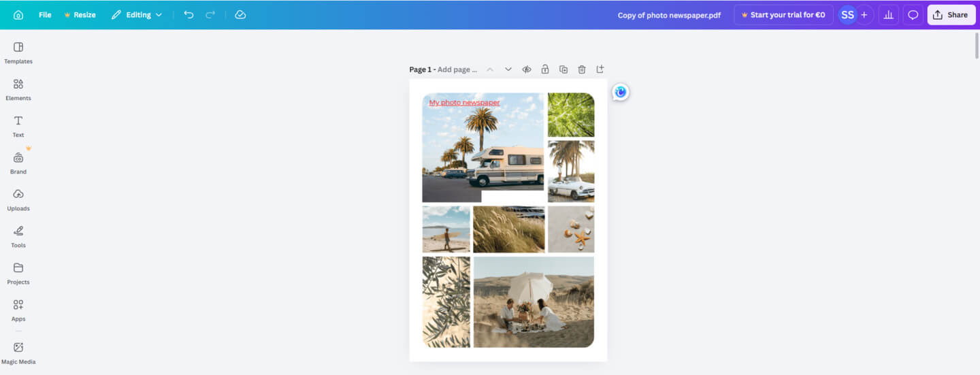Open Brand panel
The image size is (980, 375).
18,163
